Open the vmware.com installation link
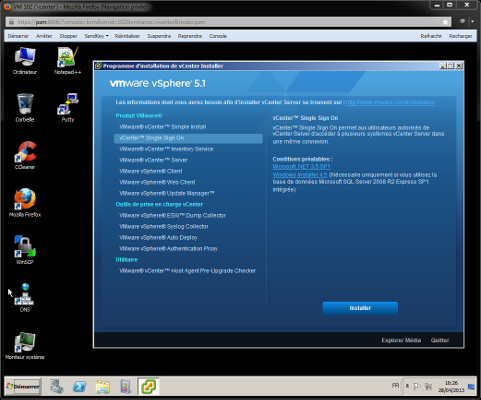 [x=390, y=102]
